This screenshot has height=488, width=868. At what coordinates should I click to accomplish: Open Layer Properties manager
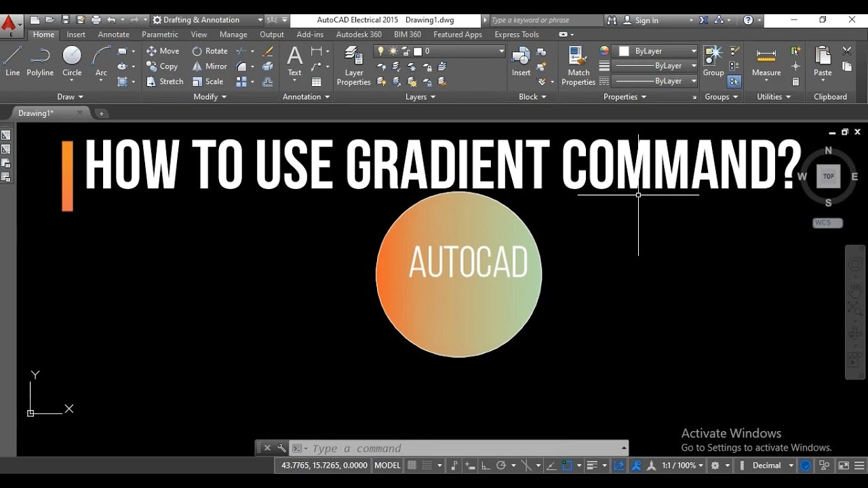(354, 66)
